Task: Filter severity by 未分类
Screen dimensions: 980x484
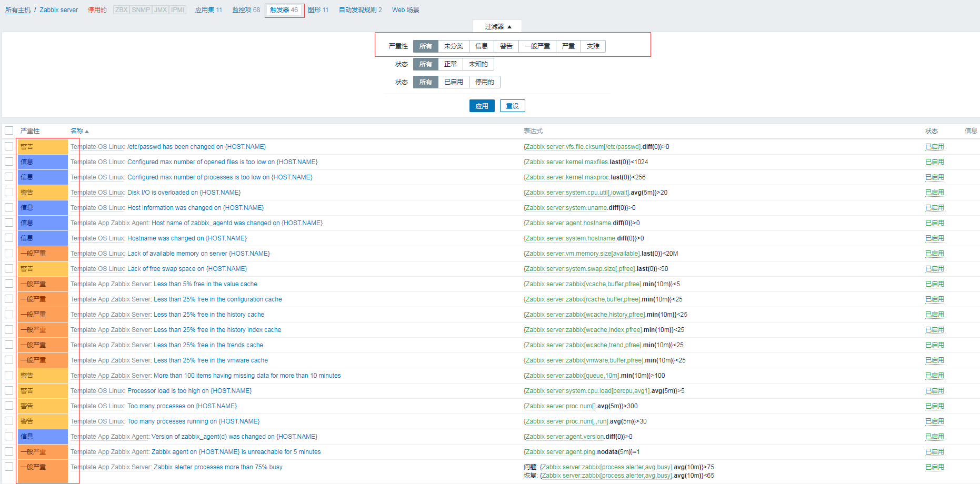Action: [454, 46]
